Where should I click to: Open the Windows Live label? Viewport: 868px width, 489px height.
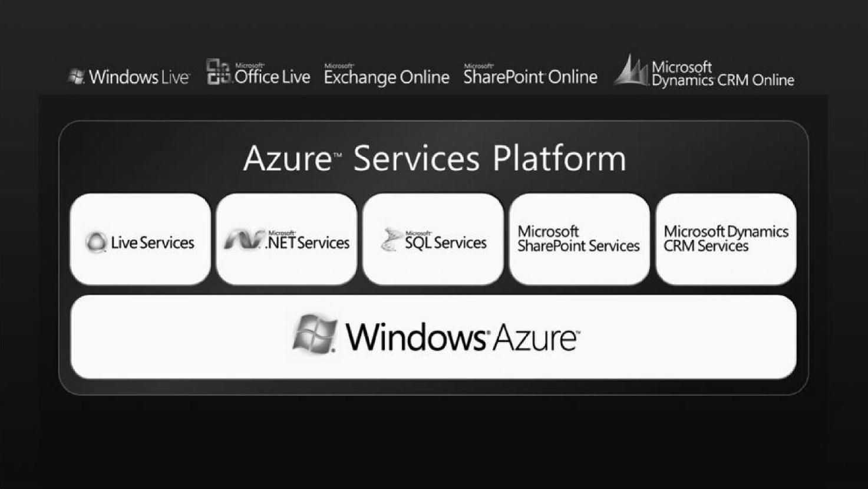click(140, 77)
